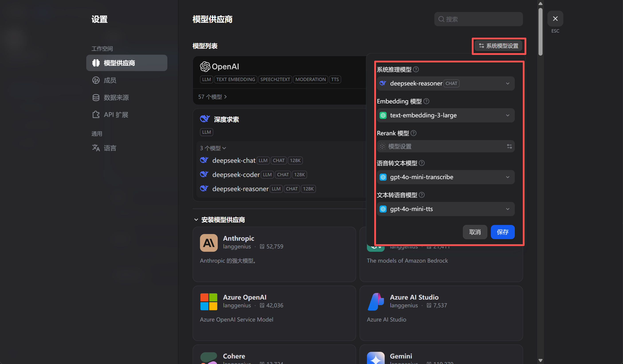Click help icon beside Embedding 模型
The width and height of the screenshot is (623, 364).
(x=426, y=101)
